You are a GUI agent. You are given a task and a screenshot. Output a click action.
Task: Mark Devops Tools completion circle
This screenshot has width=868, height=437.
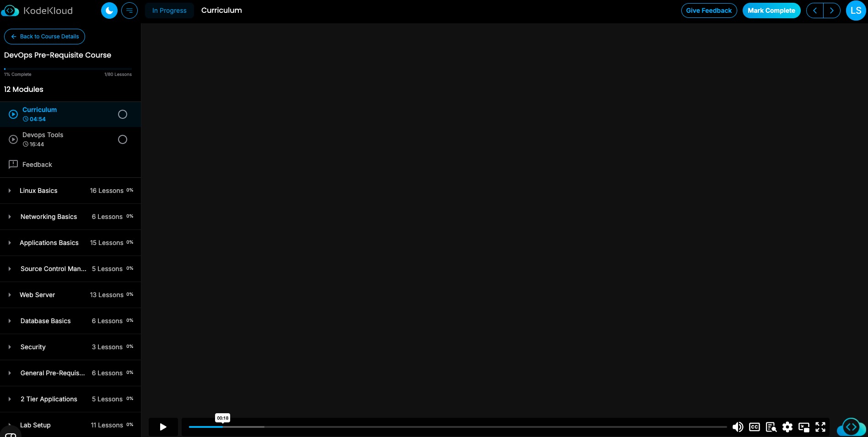[x=123, y=139]
